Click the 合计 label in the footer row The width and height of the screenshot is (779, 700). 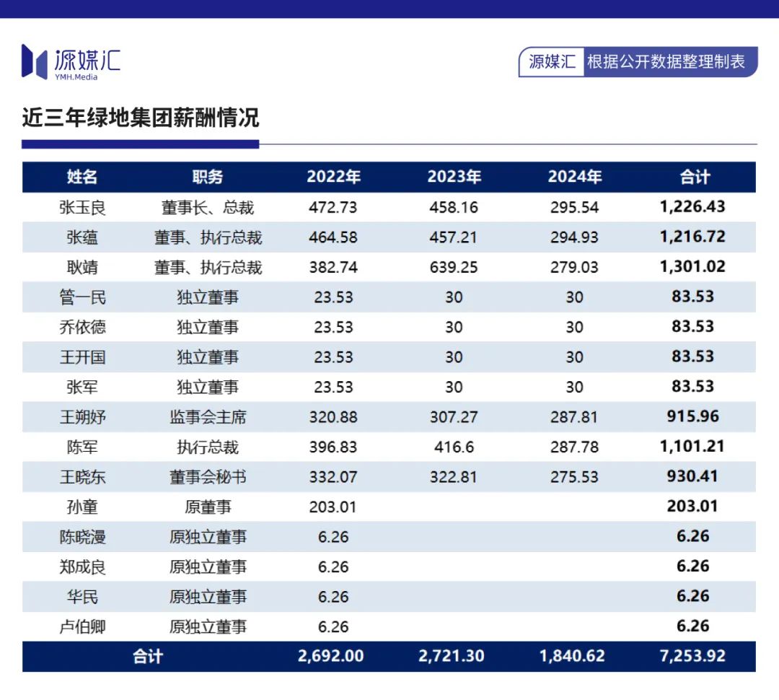click(x=148, y=656)
